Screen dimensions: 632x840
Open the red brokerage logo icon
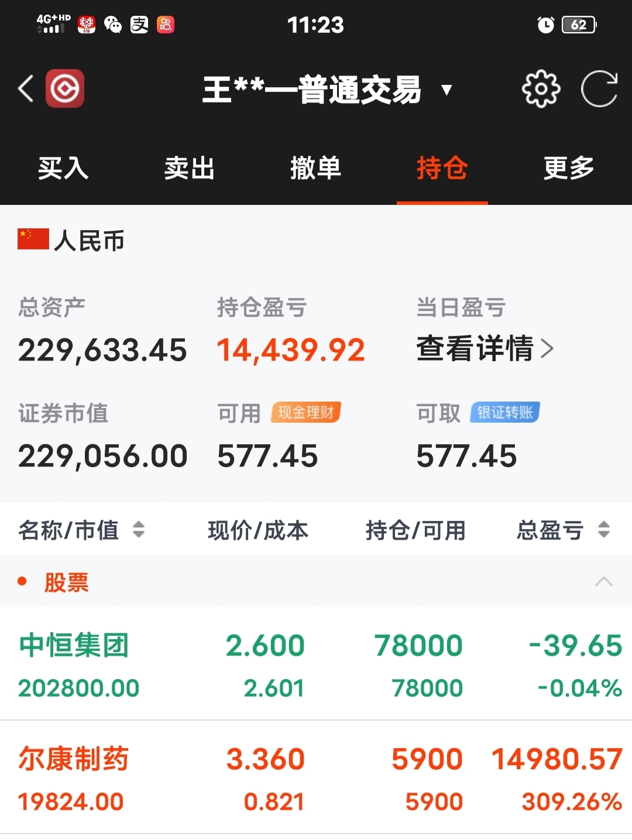[x=65, y=88]
